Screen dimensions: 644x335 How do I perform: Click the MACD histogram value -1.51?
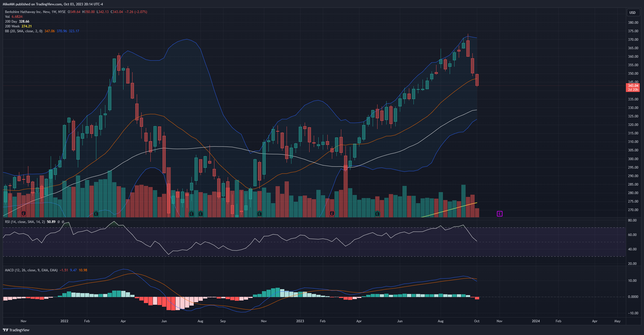pos(64,270)
